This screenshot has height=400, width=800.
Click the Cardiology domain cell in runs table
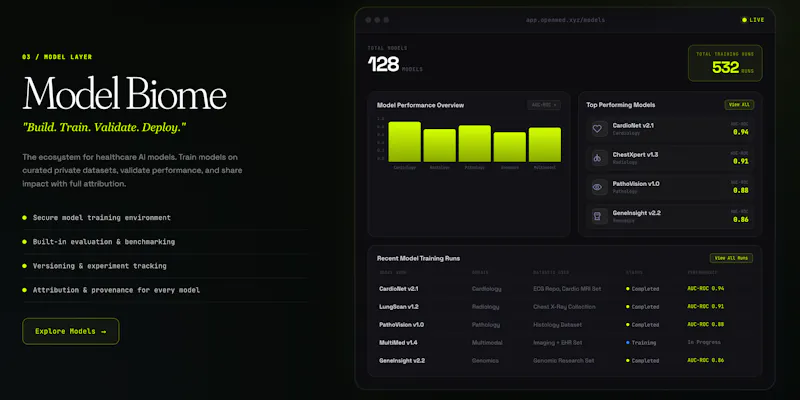[487, 289]
